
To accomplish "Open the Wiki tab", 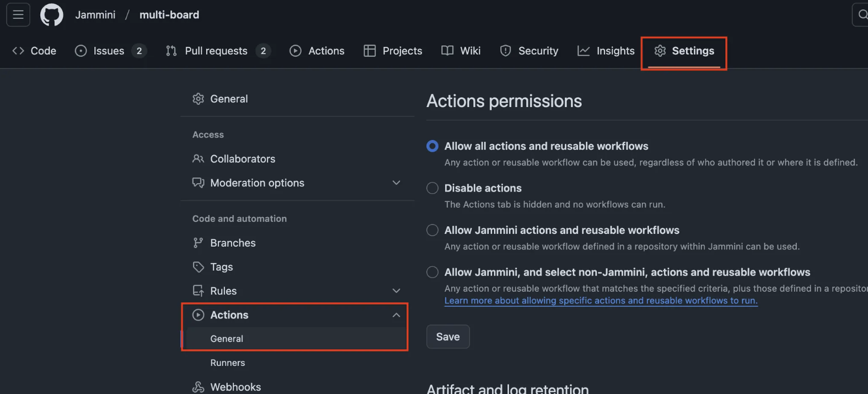I will pos(461,51).
